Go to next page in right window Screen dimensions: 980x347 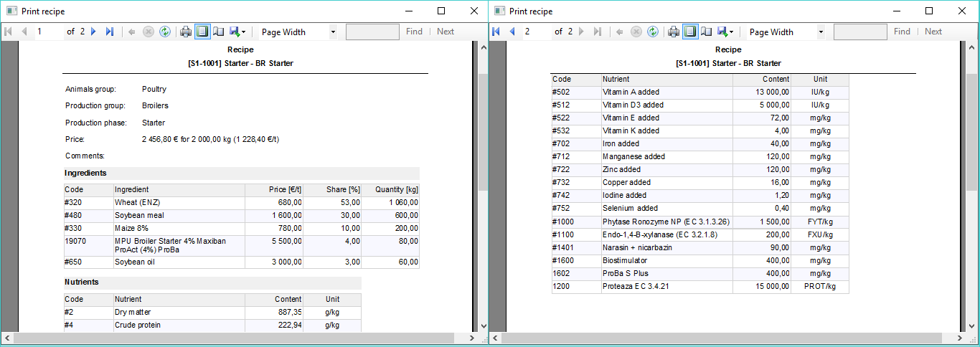[581, 32]
